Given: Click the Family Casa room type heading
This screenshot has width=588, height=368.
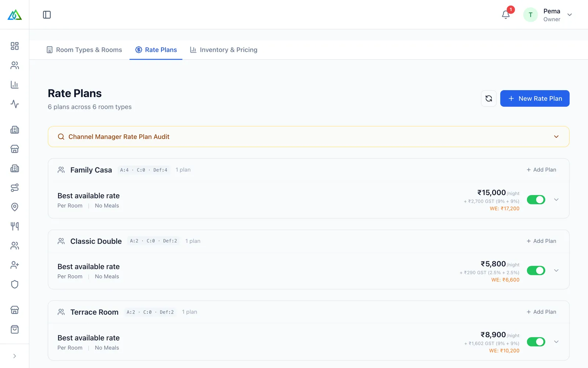Looking at the screenshot, I should (x=91, y=170).
